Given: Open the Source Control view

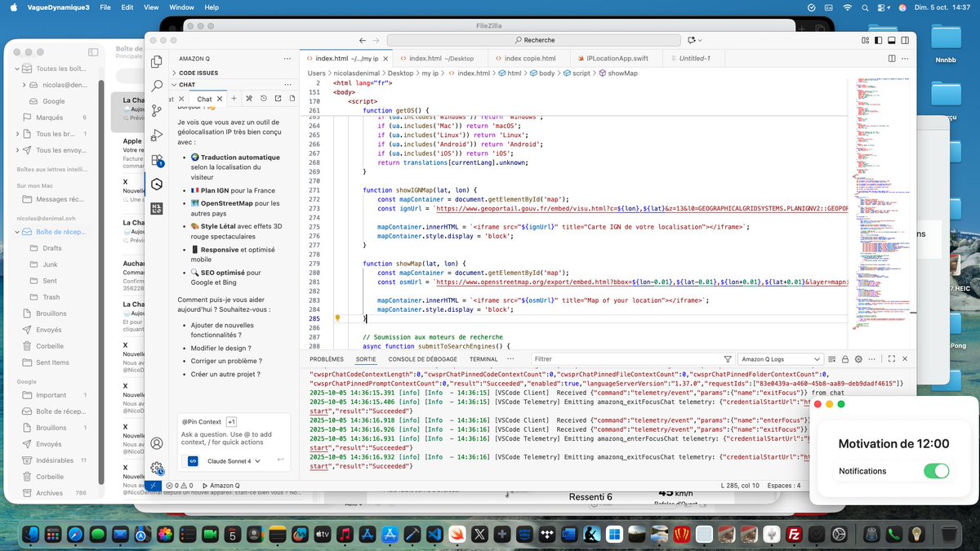Looking at the screenshot, I should pos(158,110).
